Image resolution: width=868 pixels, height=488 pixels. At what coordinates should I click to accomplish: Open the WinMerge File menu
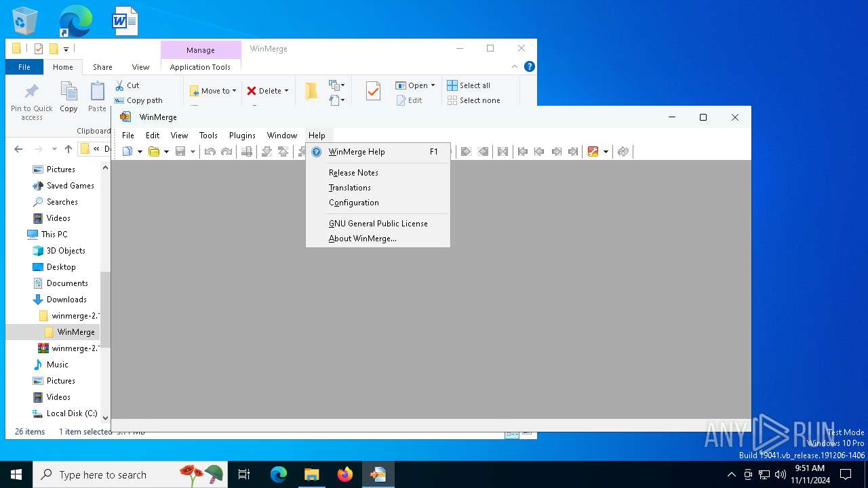[x=127, y=136]
